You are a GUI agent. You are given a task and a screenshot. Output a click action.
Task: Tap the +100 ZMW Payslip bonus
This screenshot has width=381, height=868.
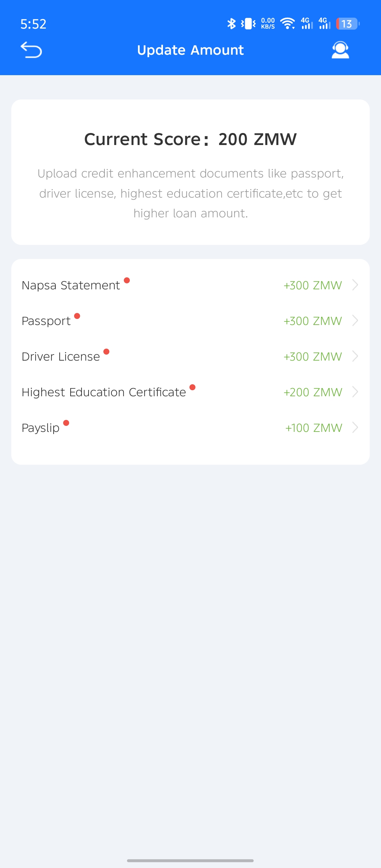tap(314, 428)
